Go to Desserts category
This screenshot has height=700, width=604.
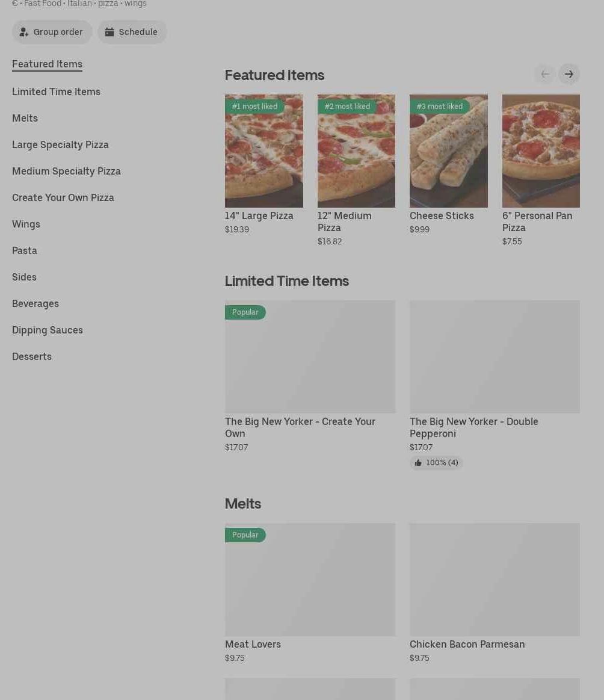(x=32, y=356)
